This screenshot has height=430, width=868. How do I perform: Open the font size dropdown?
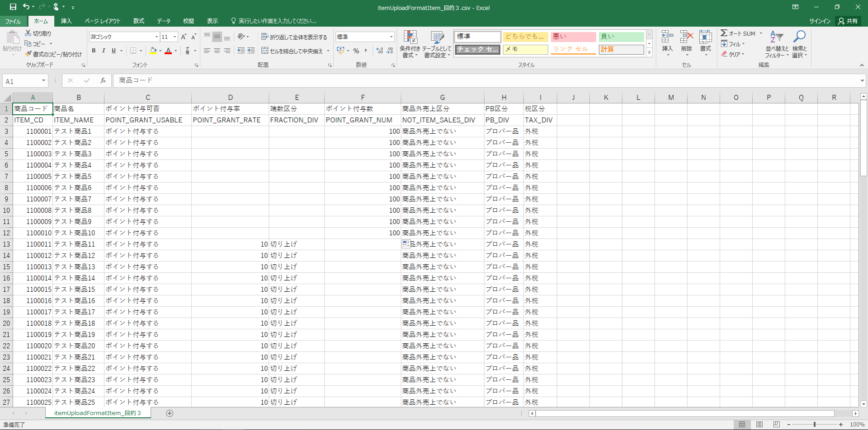tap(175, 37)
